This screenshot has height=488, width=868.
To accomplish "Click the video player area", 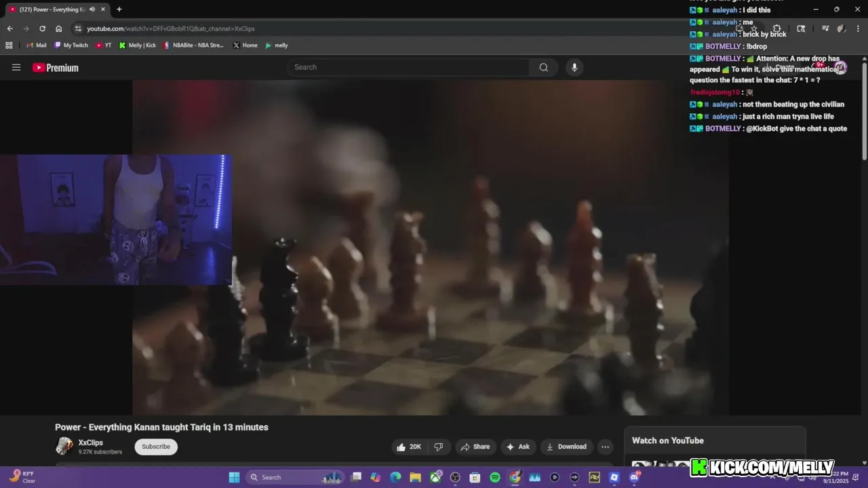I will 431,247.
